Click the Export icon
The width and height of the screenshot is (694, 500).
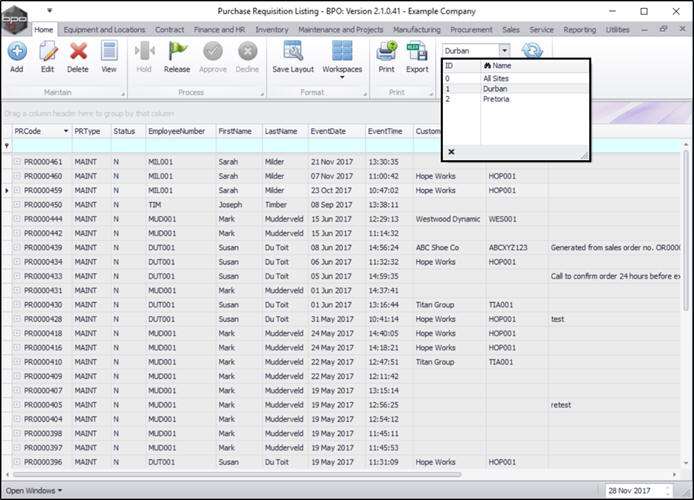coord(417,52)
